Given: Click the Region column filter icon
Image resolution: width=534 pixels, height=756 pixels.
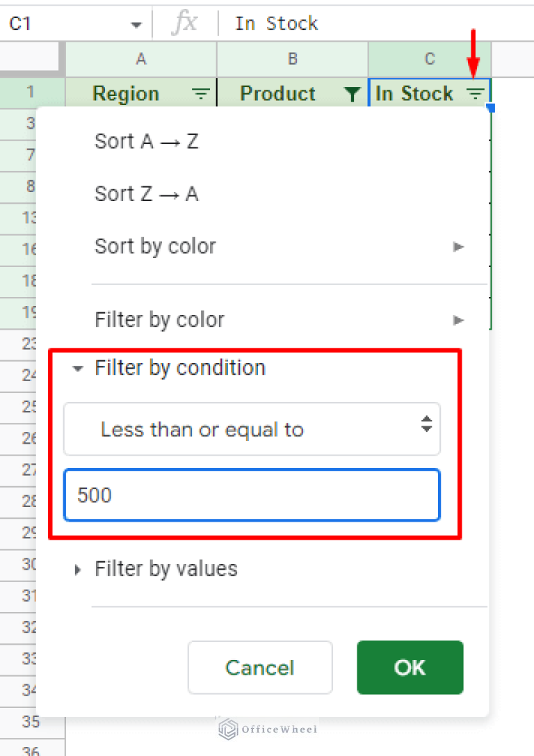Looking at the screenshot, I should [x=200, y=94].
